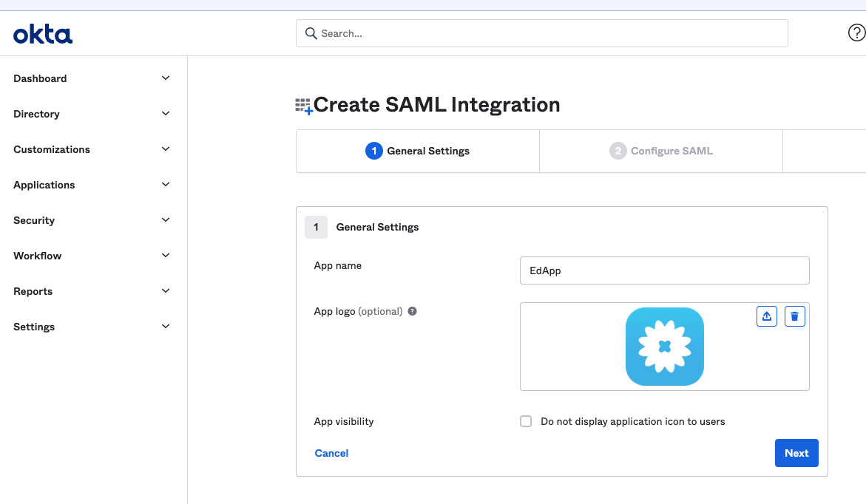Click the App name input field
866x504 pixels.
(664, 270)
